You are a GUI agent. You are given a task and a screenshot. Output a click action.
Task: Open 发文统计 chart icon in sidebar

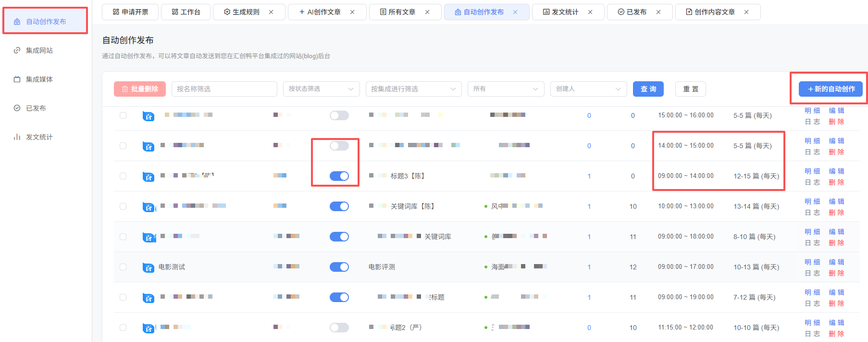[x=17, y=137]
